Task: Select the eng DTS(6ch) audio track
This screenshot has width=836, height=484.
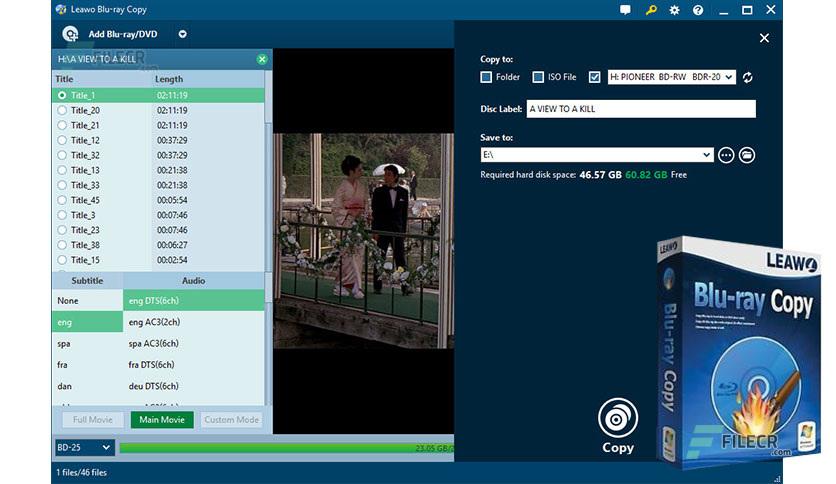Action: [x=194, y=301]
